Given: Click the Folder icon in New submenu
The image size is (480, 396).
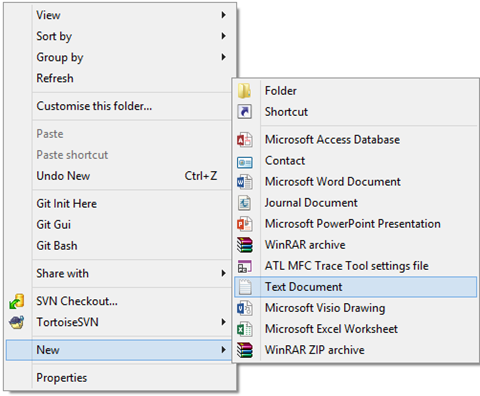Looking at the screenshot, I should tap(244, 91).
